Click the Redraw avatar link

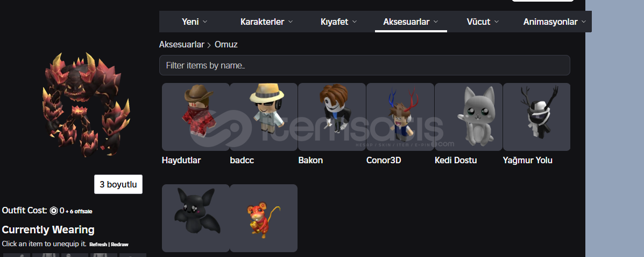(x=119, y=245)
